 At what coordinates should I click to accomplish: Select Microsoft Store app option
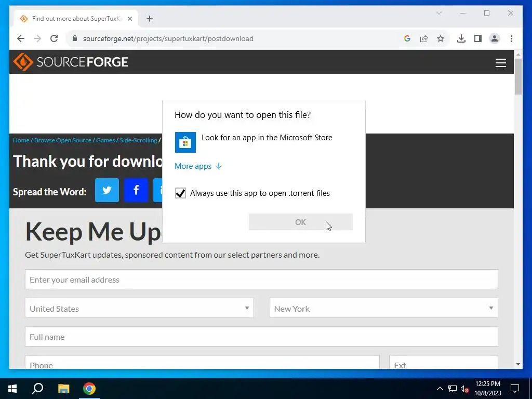[263, 142]
